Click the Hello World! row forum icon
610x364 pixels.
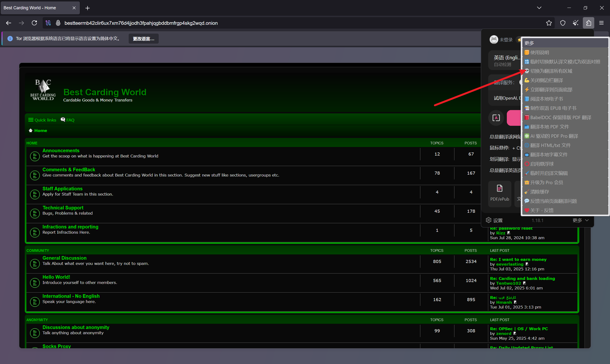pos(35,283)
